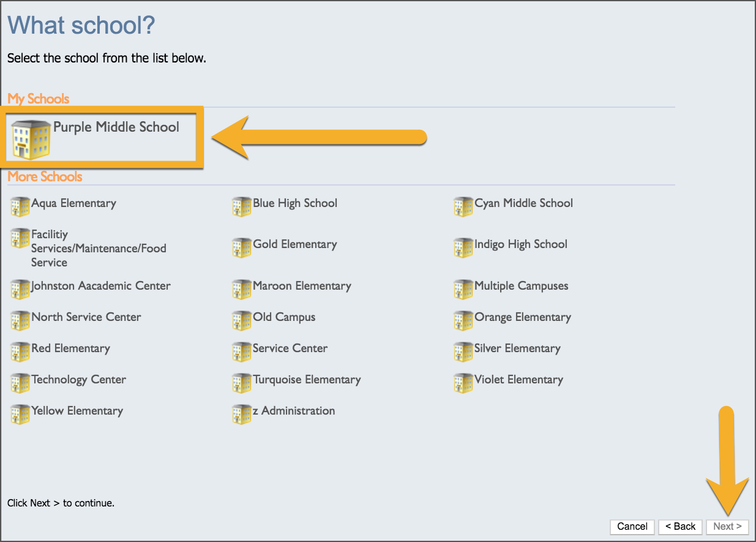Click the More Schools section heading
The image size is (756, 542).
[45, 177]
